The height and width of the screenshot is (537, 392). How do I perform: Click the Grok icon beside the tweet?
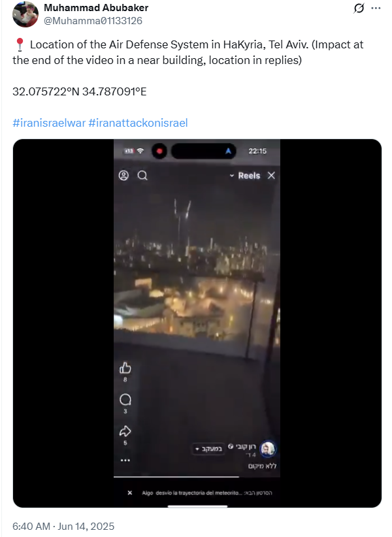click(359, 8)
